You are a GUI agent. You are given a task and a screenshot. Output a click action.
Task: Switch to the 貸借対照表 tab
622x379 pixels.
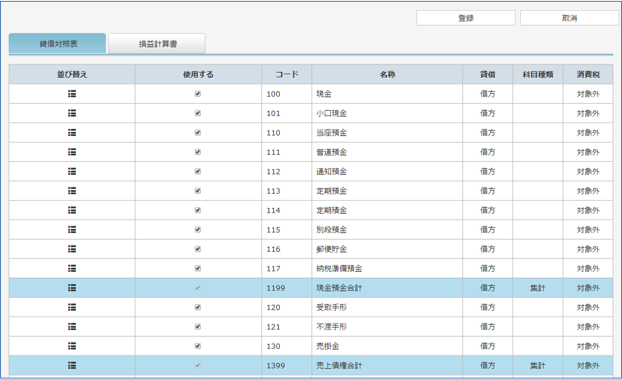(x=58, y=44)
